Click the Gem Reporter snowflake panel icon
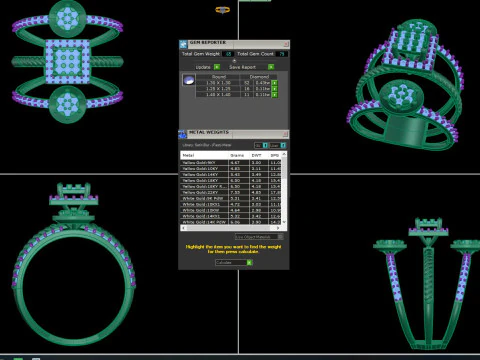Screen dimensions: 480x360 coord(183,44)
